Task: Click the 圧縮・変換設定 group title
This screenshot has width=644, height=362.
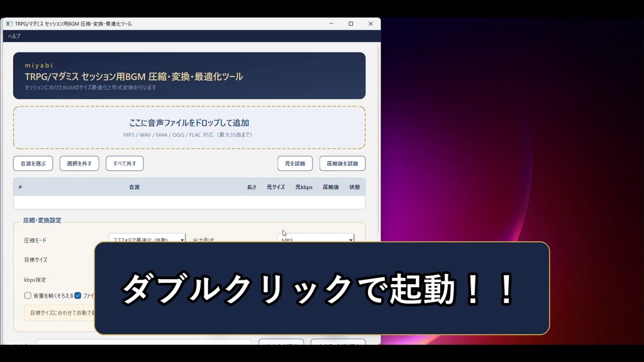Action: (42, 221)
